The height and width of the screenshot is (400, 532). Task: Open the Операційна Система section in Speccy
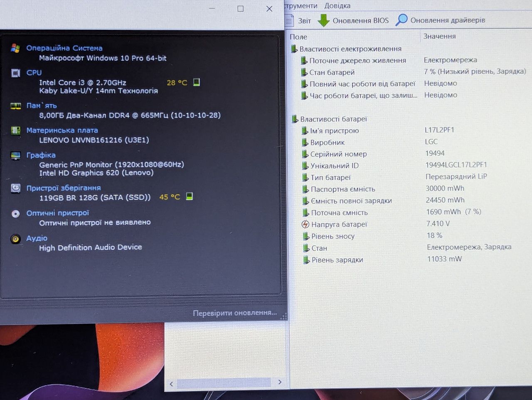point(64,48)
